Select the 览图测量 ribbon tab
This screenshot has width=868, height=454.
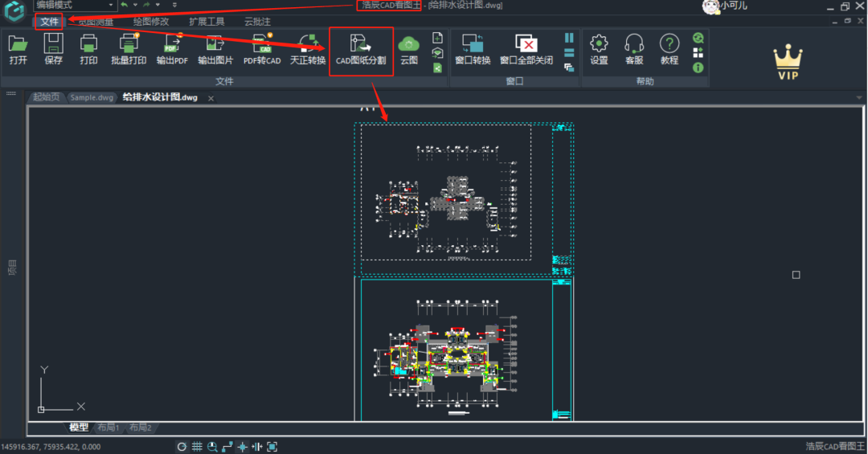95,22
